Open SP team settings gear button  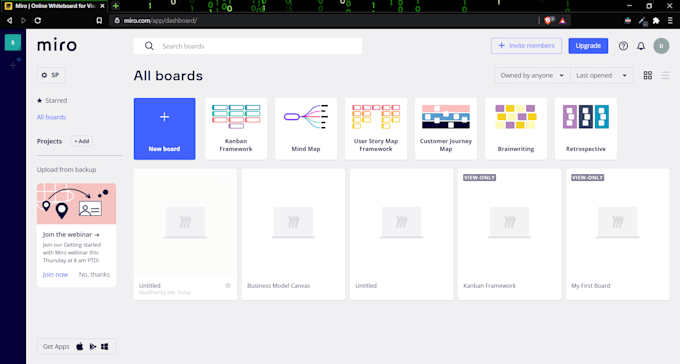click(x=51, y=75)
